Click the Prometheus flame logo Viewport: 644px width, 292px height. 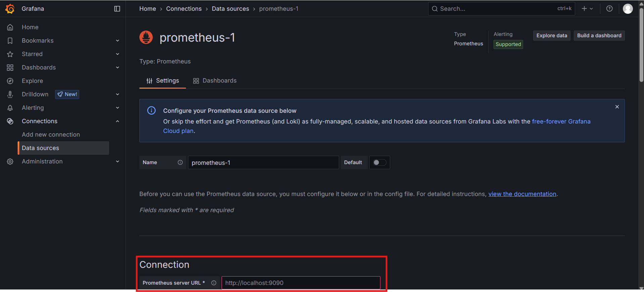(146, 37)
